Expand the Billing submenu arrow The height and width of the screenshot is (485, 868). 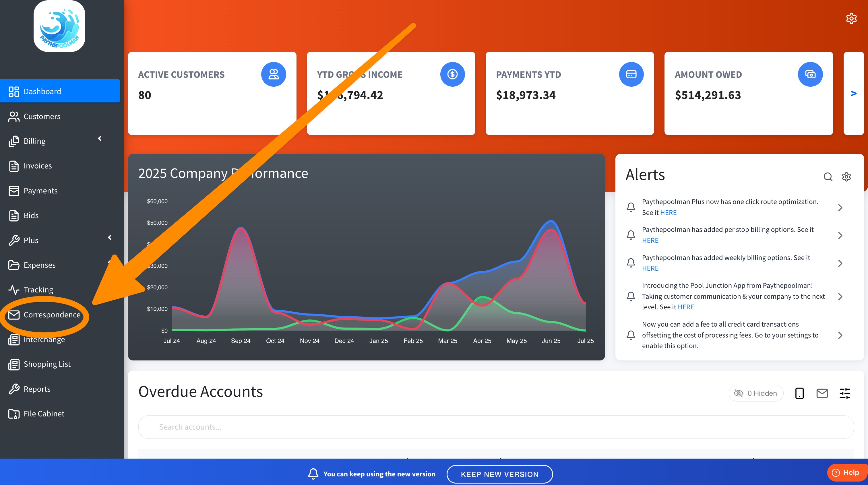pyautogui.click(x=100, y=138)
